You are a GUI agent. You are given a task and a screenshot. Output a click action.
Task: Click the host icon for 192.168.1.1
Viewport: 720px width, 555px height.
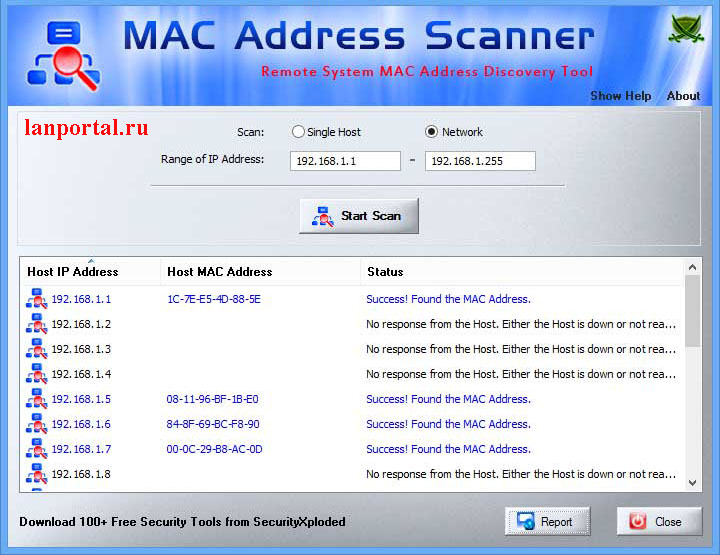(37, 299)
